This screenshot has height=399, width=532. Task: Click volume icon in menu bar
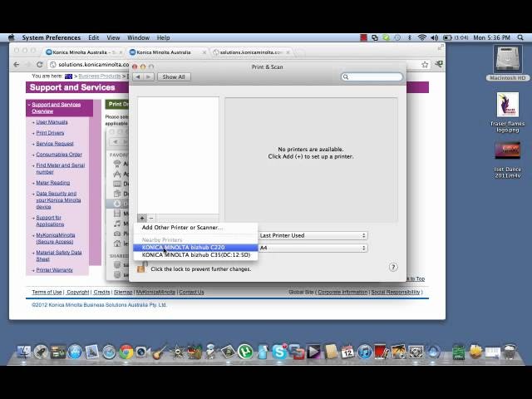click(434, 37)
